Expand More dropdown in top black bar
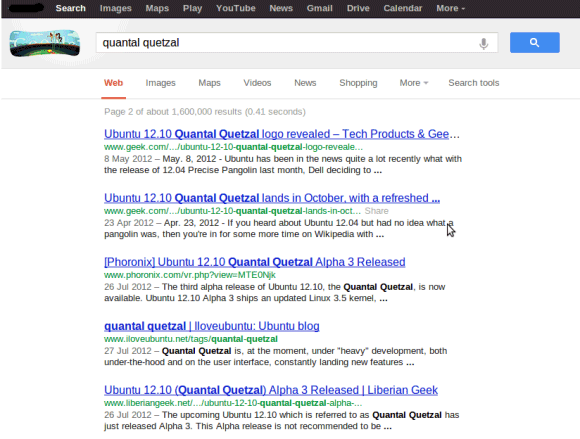Viewport: 580px width, 439px height. coord(451,8)
